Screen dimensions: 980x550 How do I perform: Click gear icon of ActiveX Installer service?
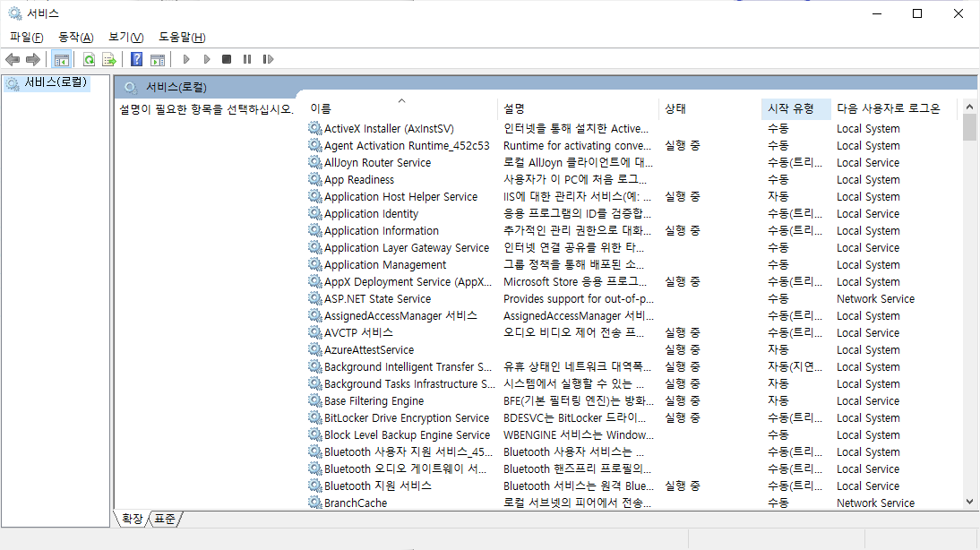(x=315, y=128)
